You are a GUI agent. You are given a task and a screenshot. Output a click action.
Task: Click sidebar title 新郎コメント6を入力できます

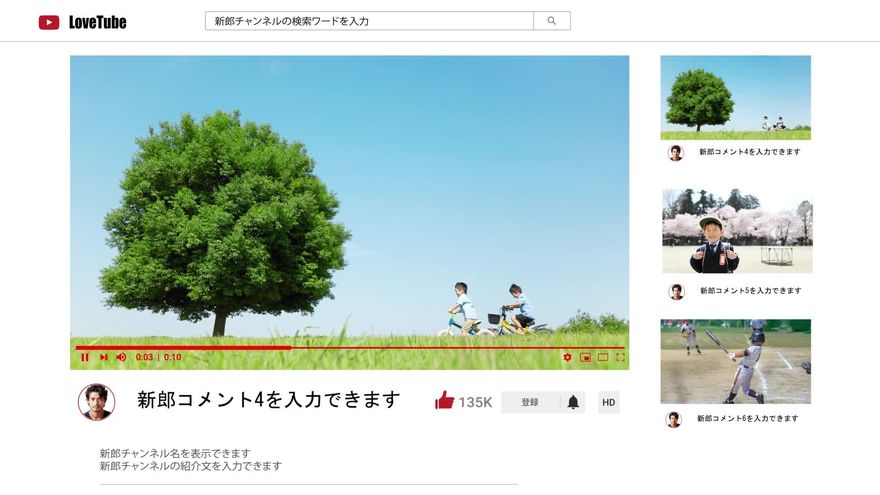click(748, 418)
